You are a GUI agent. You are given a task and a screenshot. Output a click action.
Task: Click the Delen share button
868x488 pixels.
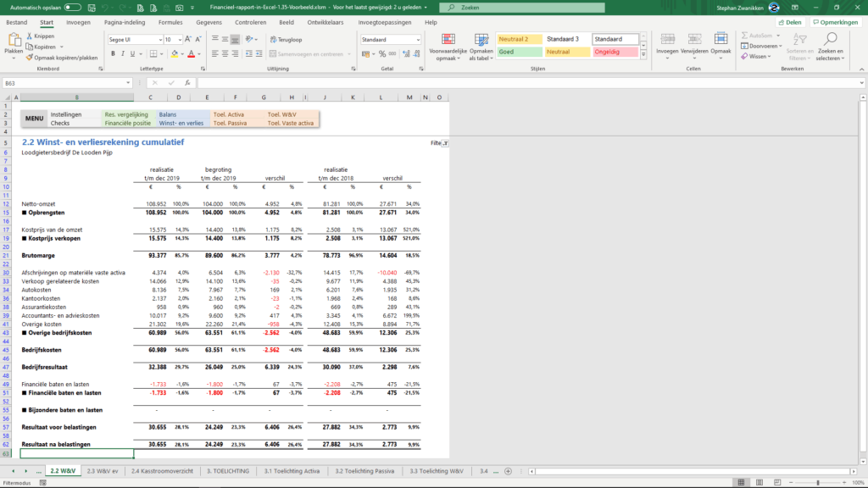pyautogui.click(x=790, y=23)
